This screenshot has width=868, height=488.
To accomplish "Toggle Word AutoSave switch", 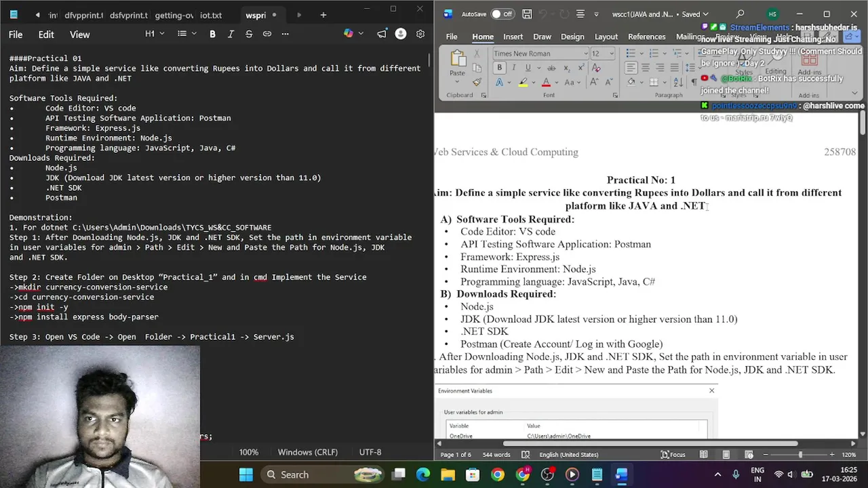I will point(502,14).
